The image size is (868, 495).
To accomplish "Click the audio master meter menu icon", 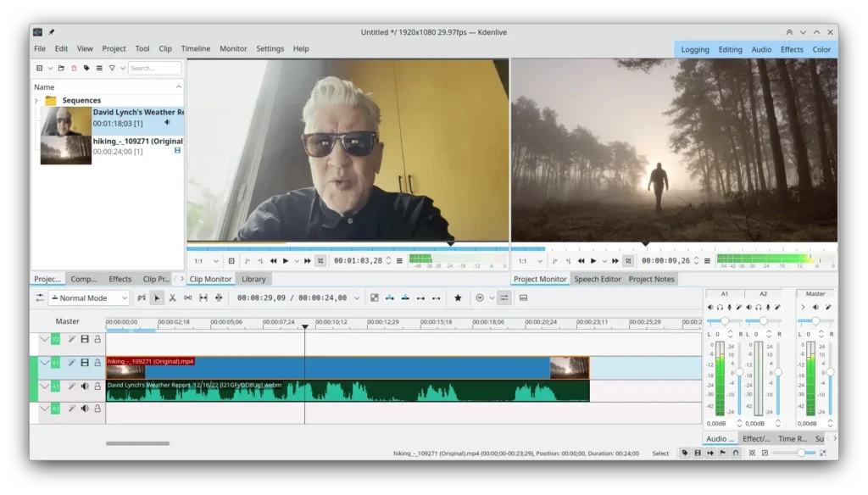I will click(803, 305).
